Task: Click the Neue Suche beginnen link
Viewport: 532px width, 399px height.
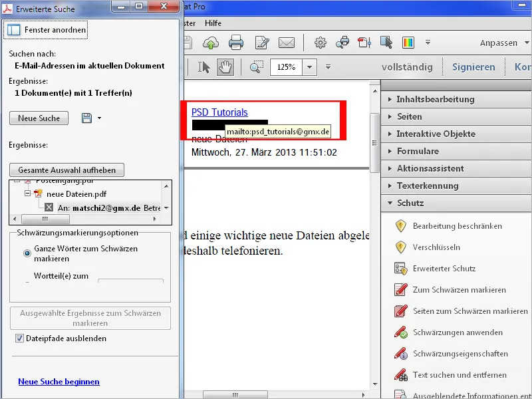Action: pyautogui.click(x=59, y=382)
